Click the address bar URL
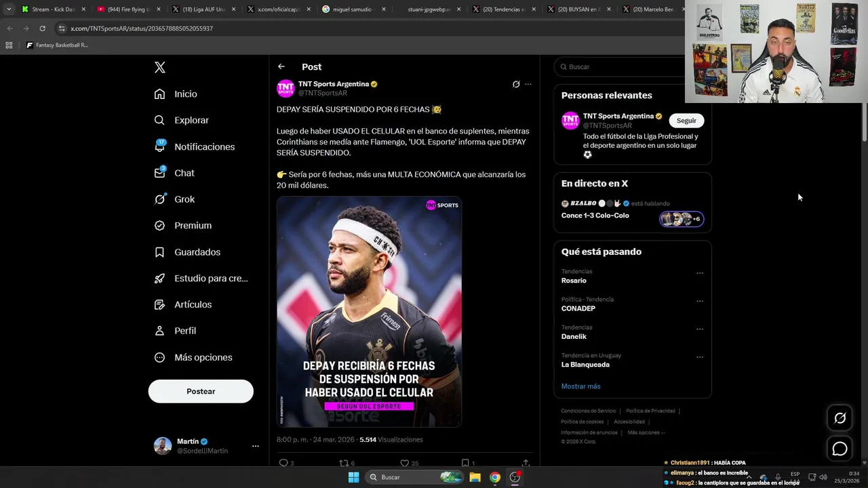Image resolution: width=868 pixels, height=488 pixels. point(142,28)
